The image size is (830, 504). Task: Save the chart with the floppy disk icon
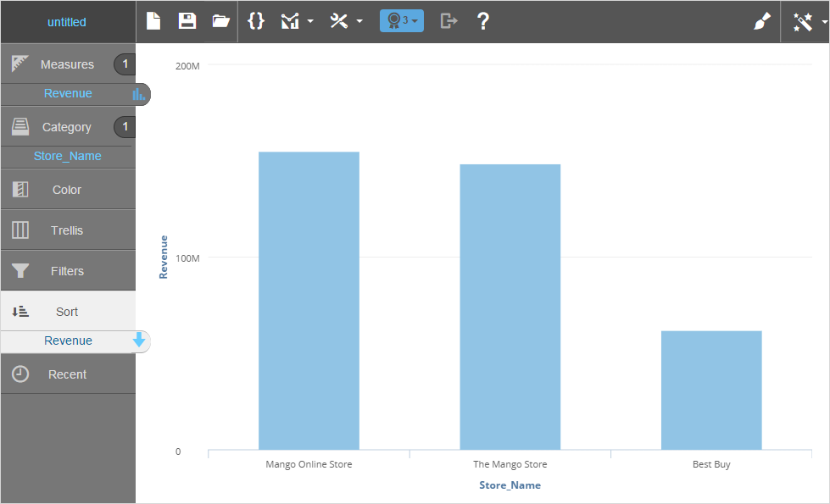187,21
